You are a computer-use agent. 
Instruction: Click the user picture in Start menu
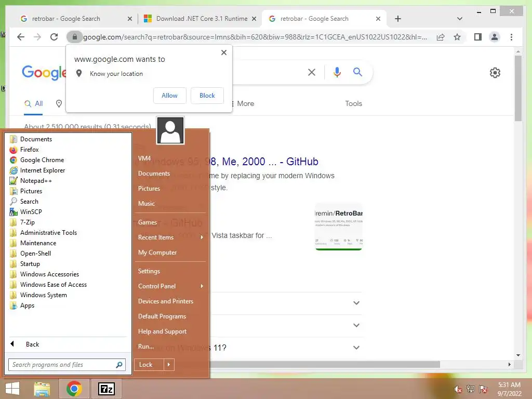click(170, 130)
